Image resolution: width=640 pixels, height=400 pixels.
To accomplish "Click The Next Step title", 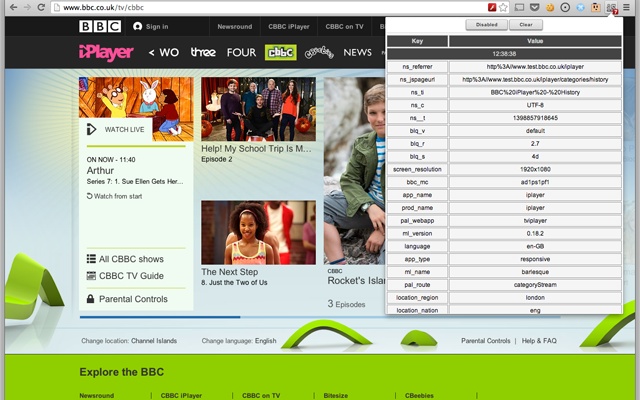I will coord(229,272).
